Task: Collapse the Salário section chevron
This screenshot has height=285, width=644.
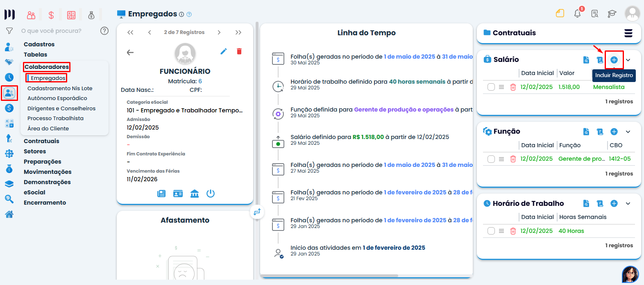Action: pos(628,60)
